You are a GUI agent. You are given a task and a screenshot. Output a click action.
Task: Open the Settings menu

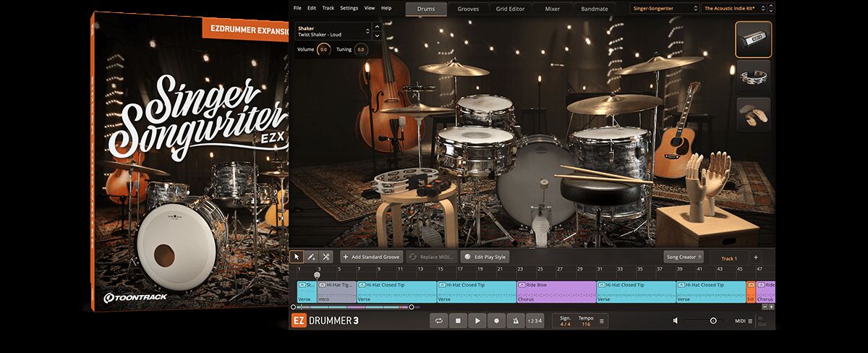click(x=349, y=8)
